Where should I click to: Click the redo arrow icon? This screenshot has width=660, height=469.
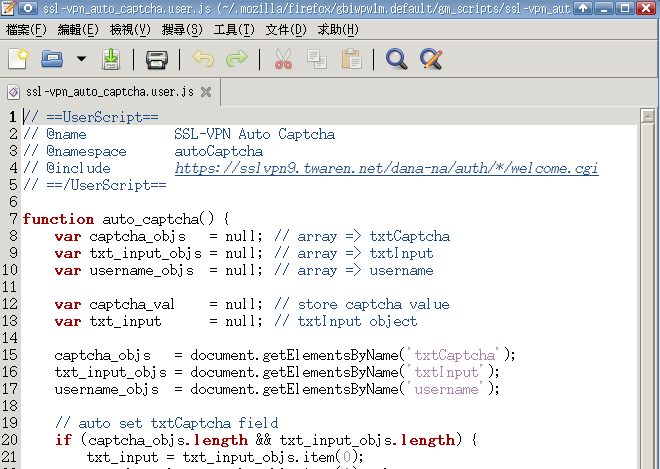coord(236,59)
